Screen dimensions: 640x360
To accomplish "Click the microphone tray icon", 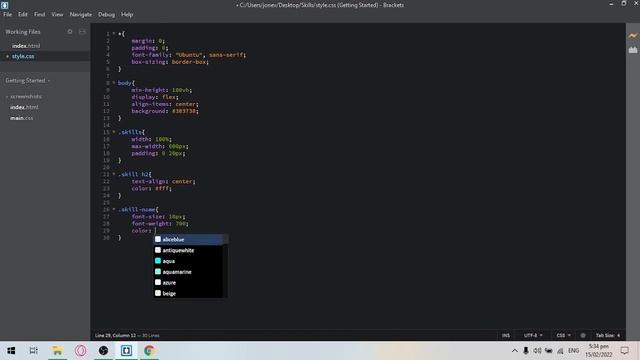I will pyautogui.click(x=526, y=351).
